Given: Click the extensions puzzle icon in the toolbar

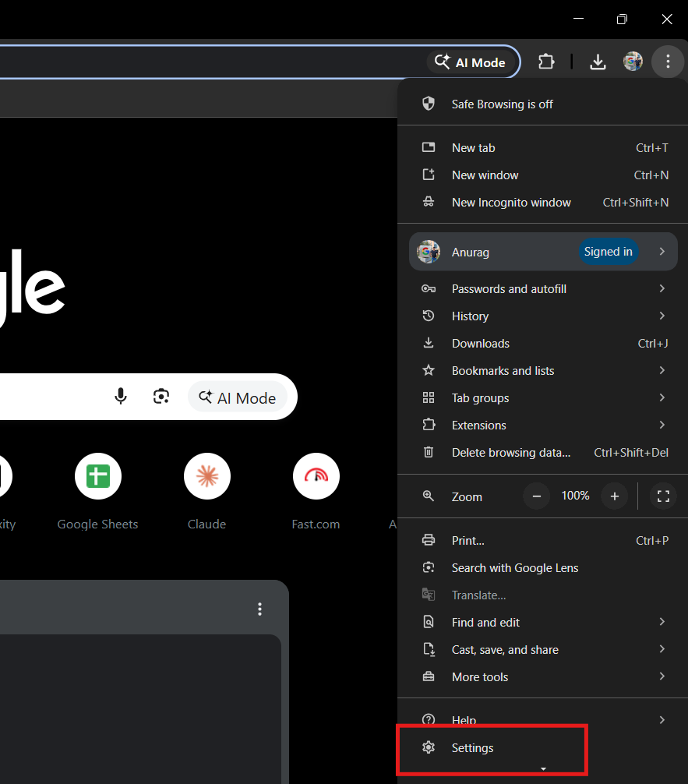Looking at the screenshot, I should tap(546, 62).
